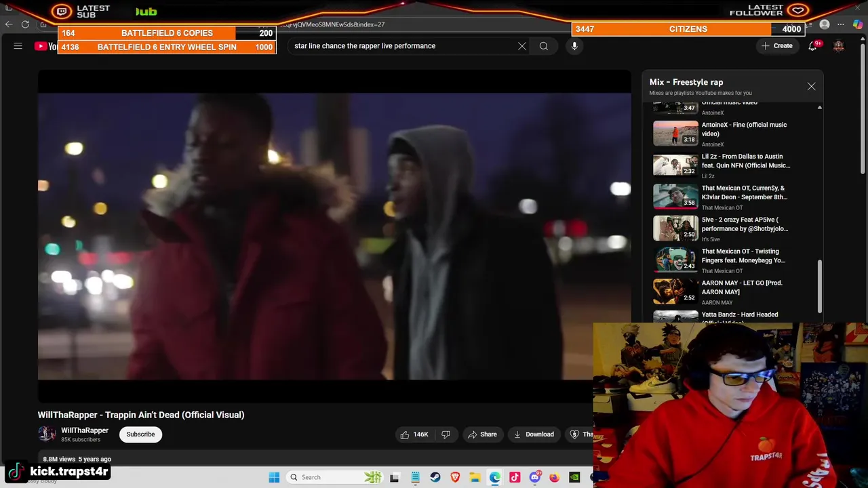The width and height of the screenshot is (868, 488).
Task: Open the YouTube notifications bell
Action: click(x=812, y=46)
